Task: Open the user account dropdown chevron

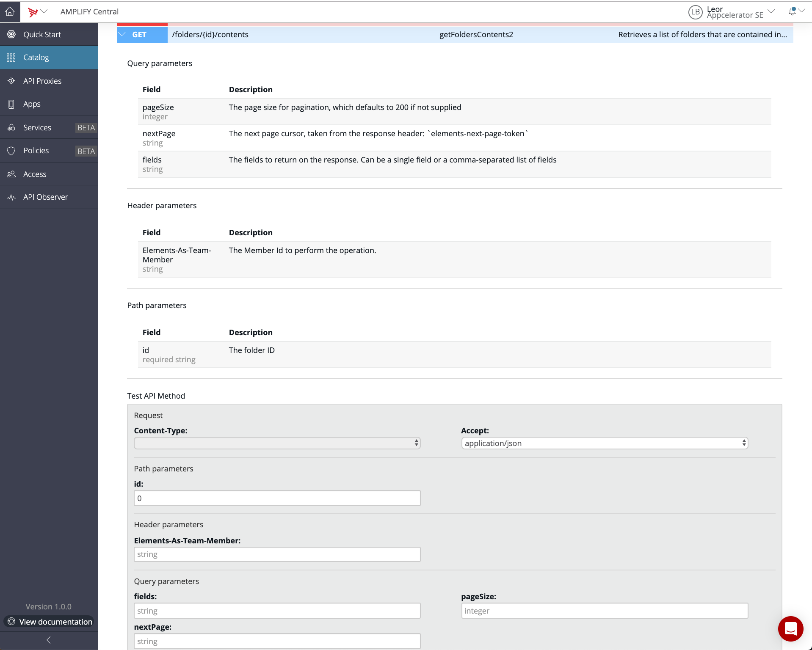Action: 771,11
